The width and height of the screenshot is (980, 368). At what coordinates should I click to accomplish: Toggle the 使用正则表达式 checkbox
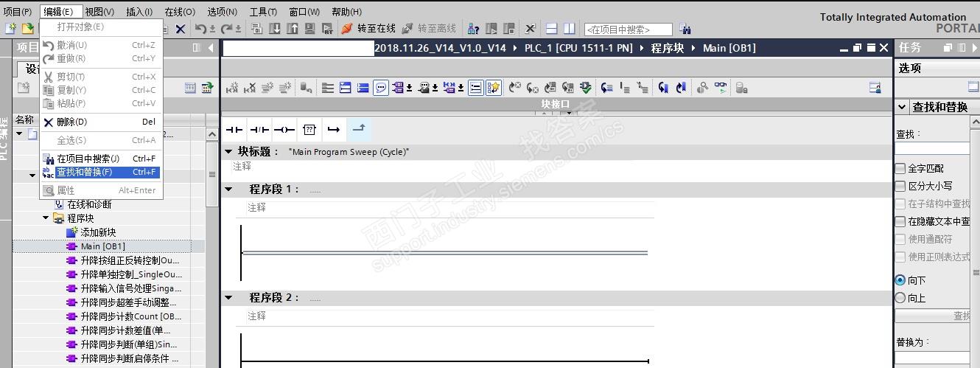pos(900,257)
